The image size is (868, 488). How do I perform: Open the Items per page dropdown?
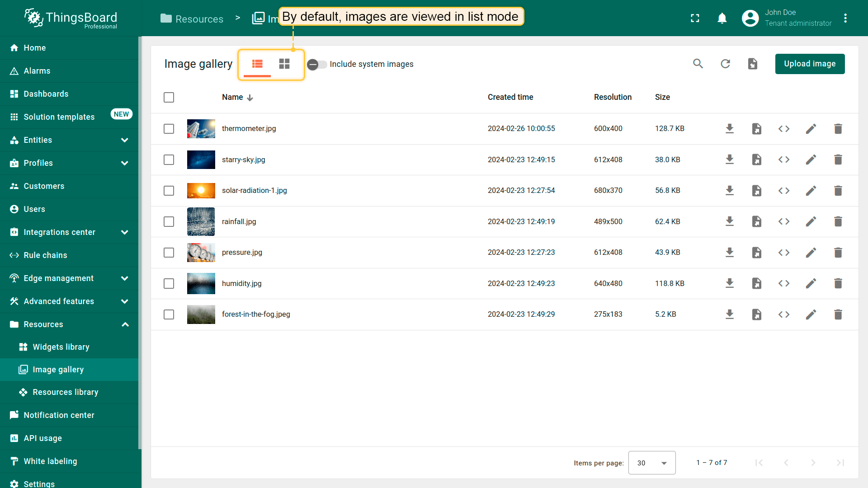(651, 463)
